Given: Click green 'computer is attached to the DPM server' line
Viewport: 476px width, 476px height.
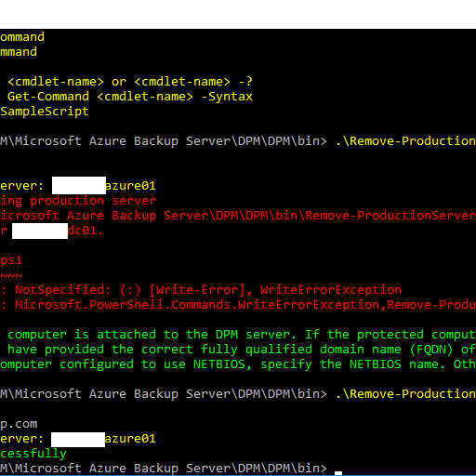Looking at the screenshot, I should pos(242,335).
